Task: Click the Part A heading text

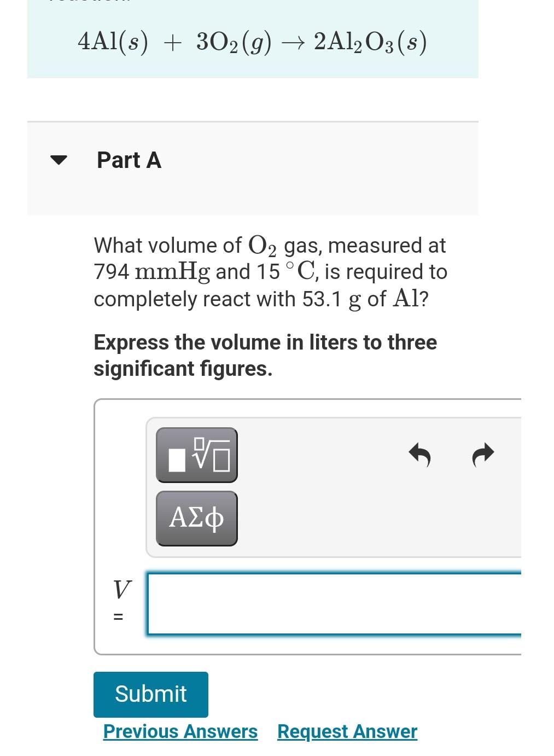Action: click(x=129, y=160)
